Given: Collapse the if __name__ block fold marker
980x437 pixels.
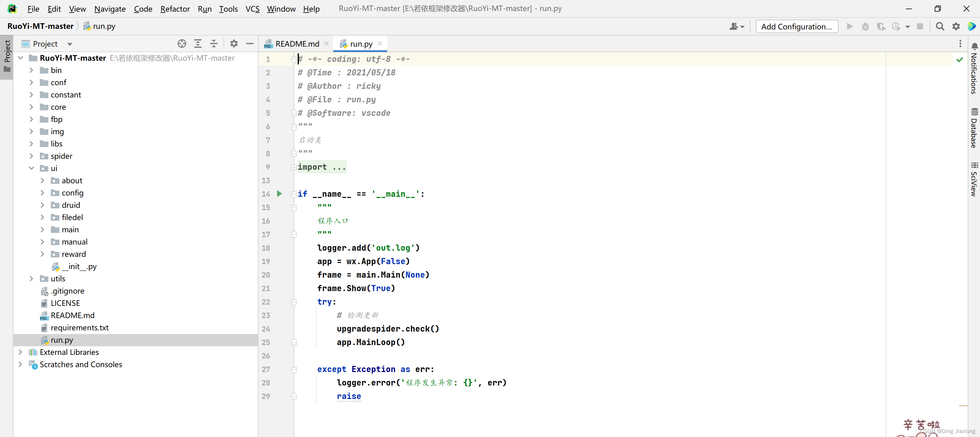Looking at the screenshot, I should [294, 194].
